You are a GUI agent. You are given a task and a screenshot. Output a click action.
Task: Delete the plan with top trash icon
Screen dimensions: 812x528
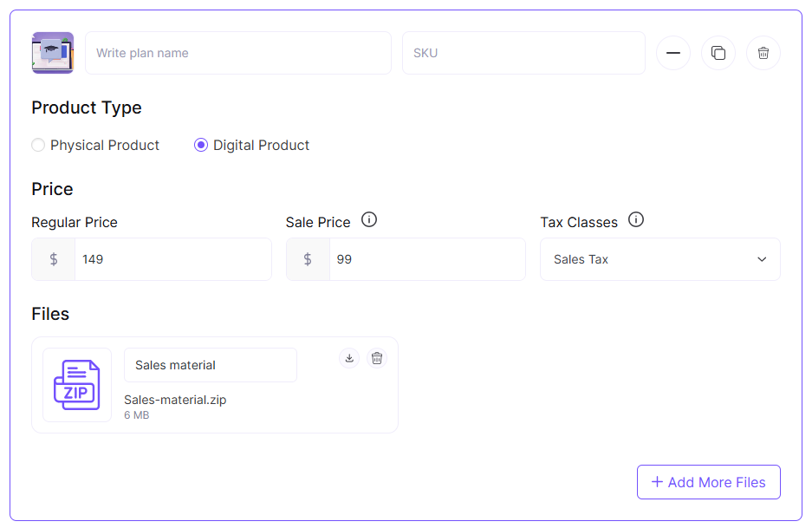(763, 53)
